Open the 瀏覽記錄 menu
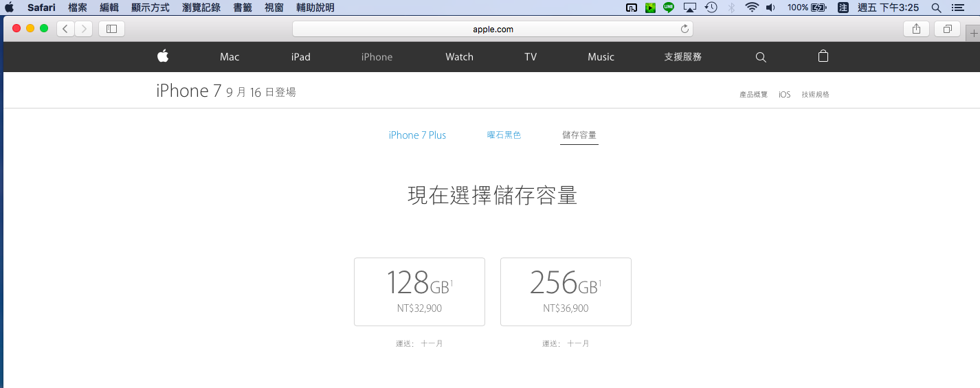The height and width of the screenshot is (388, 980). (x=201, y=8)
